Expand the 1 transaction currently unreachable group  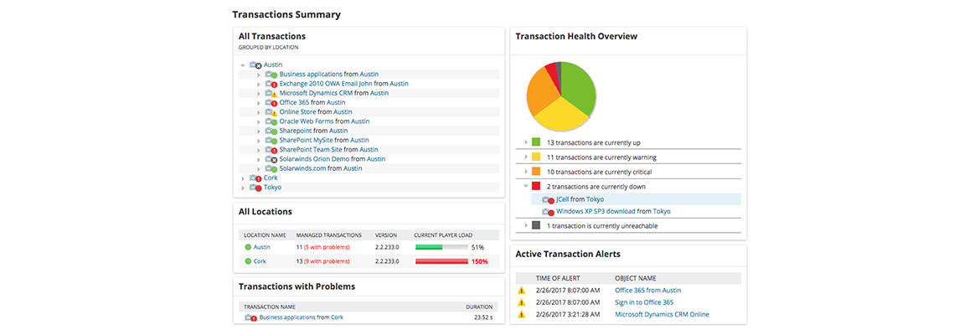point(526,225)
